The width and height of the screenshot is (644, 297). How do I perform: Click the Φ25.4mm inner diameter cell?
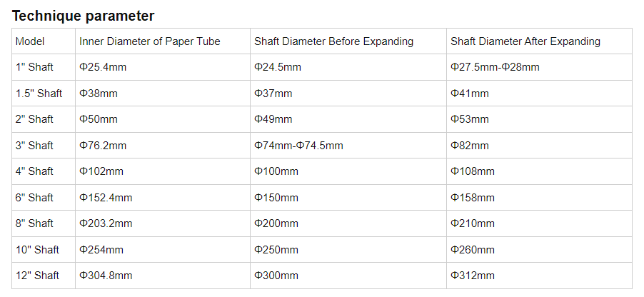[x=103, y=67]
